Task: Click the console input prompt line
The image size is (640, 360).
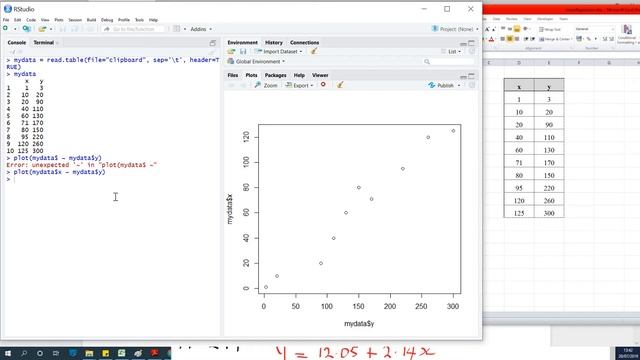Action: 113,179
